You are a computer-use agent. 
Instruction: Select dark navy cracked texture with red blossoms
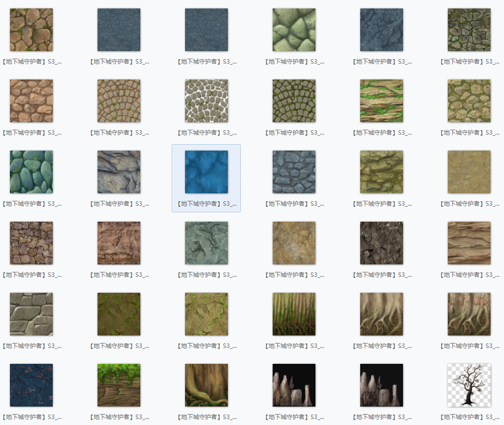coord(31,385)
